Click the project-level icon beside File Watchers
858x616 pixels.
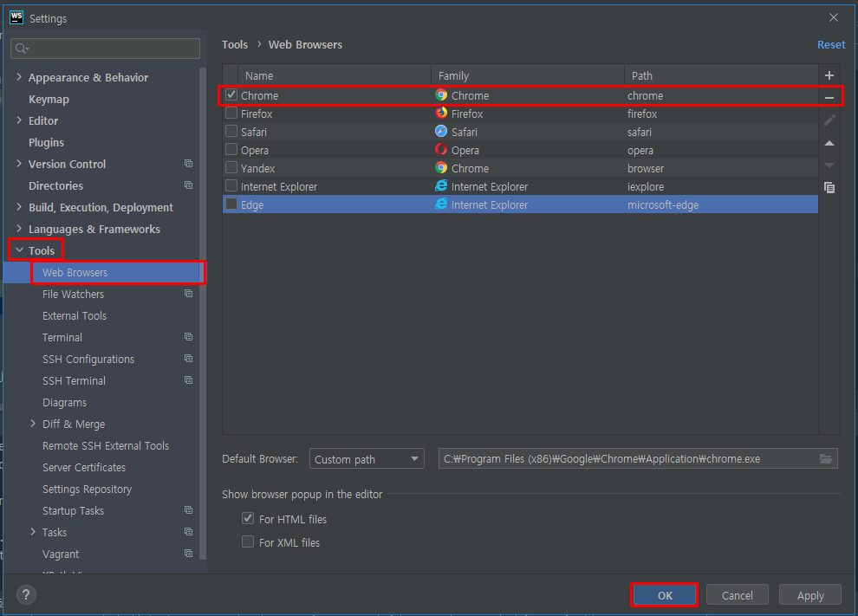tap(188, 293)
